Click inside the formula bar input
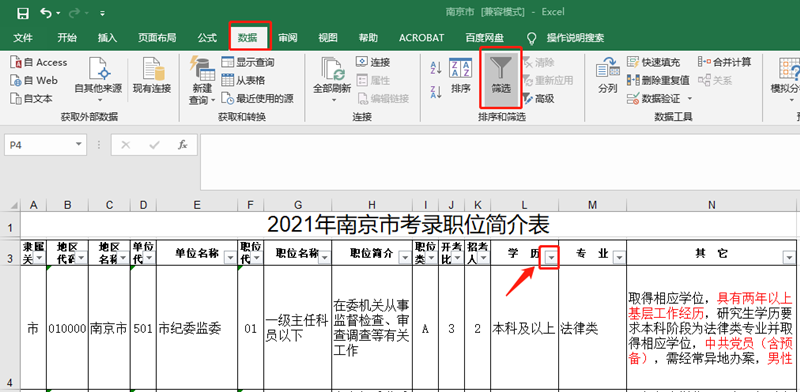800x392 pixels. (x=500, y=161)
